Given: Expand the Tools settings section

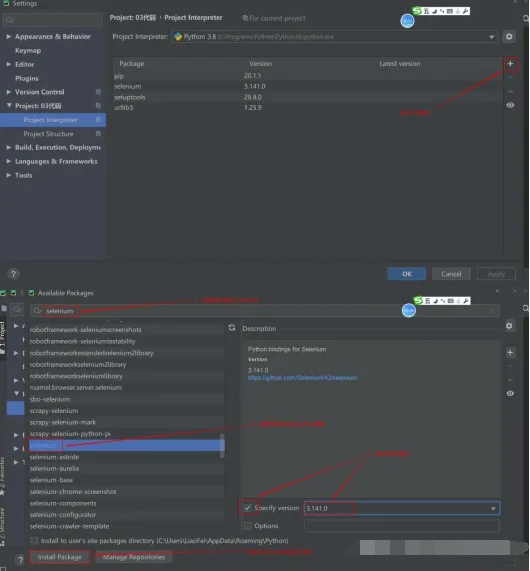Looking at the screenshot, I should 8,175.
